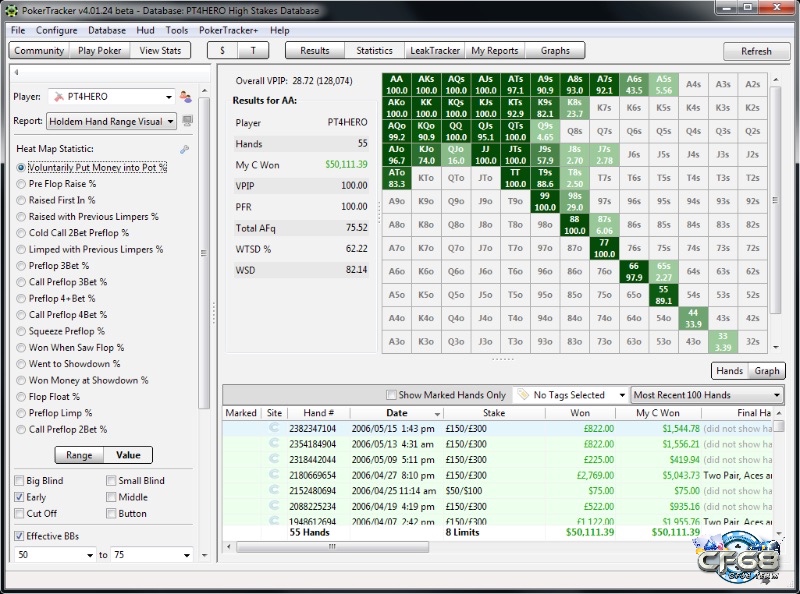Click the site icon for hand 2180669654
Image resolution: width=800 pixels, height=594 pixels.
(274, 474)
